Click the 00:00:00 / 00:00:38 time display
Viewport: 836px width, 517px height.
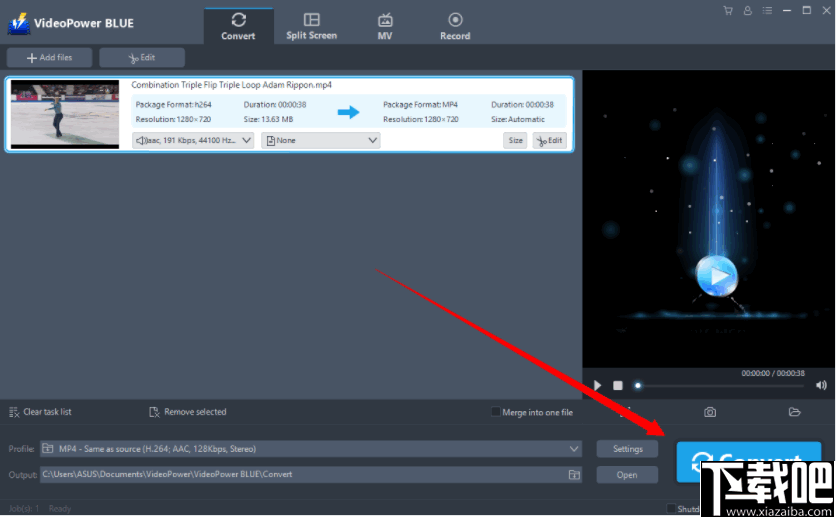pyautogui.click(x=773, y=373)
